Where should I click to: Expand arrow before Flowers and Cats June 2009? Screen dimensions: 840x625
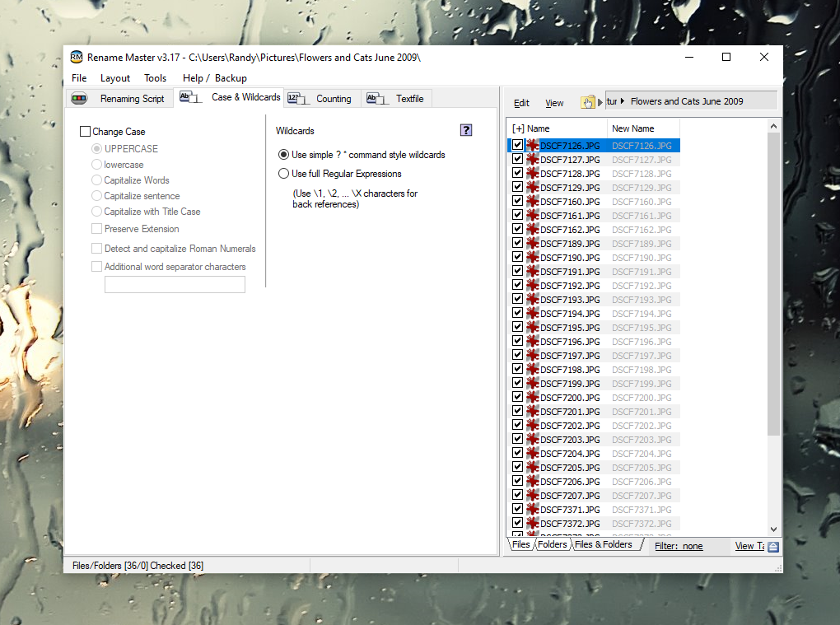pyautogui.click(x=623, y=101)
